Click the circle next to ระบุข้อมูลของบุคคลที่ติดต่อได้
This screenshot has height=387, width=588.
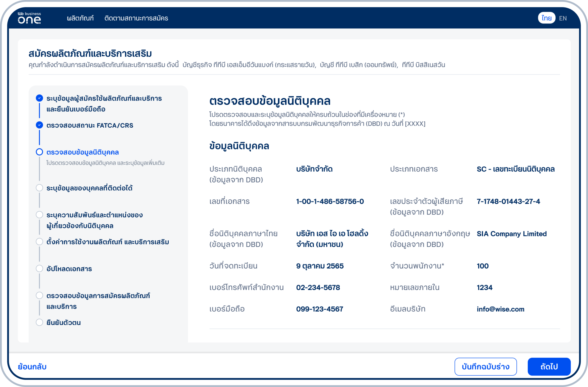coord(39,188)
